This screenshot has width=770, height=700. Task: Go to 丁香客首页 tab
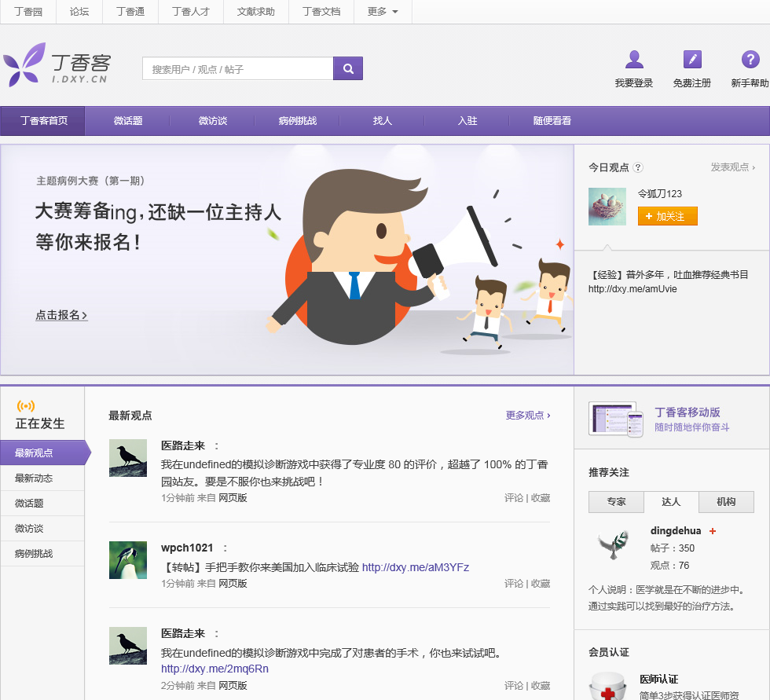42,121
